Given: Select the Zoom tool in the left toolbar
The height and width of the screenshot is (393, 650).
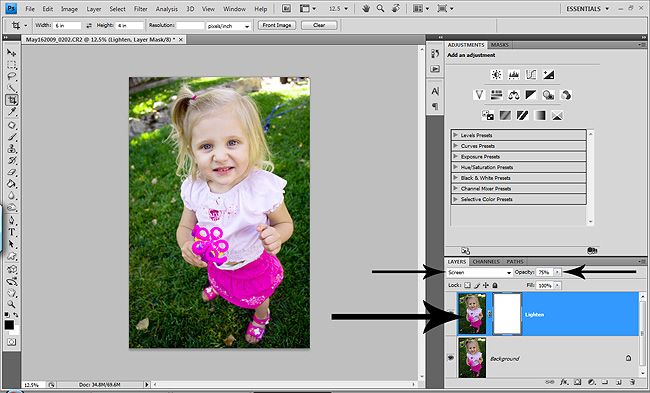Looking at the screenshot, I should click(x=11, y=305).
